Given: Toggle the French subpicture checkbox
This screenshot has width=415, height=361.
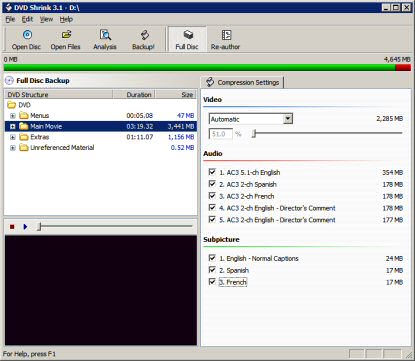Looking at the screenshot, I should (212, 282).
